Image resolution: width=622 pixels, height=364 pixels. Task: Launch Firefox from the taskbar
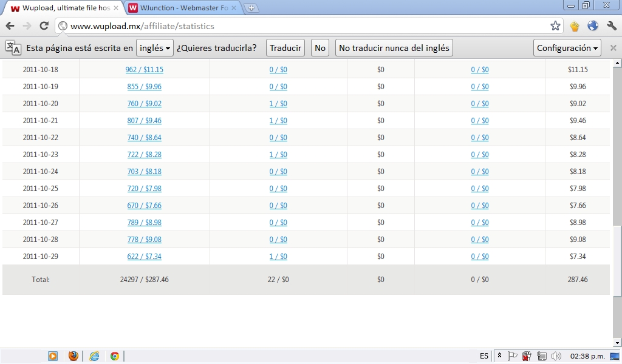tap(73, 356)
